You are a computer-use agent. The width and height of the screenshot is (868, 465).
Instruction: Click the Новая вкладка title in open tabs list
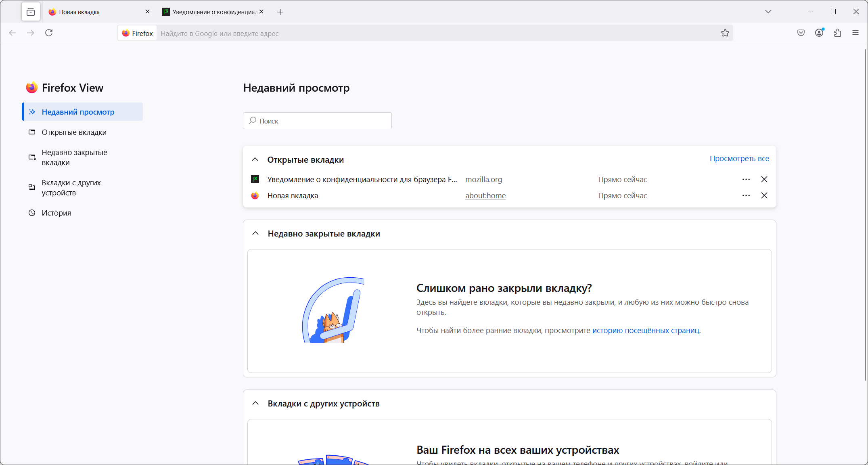293,195
